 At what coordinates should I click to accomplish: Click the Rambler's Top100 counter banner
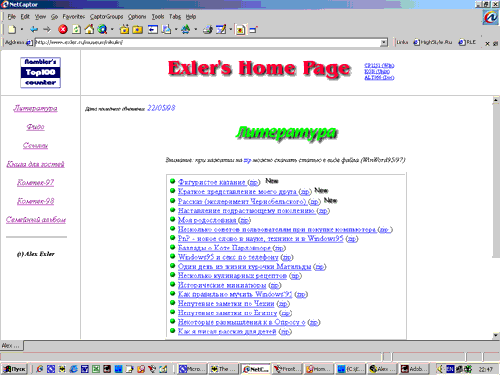click(x=40, y=72)
